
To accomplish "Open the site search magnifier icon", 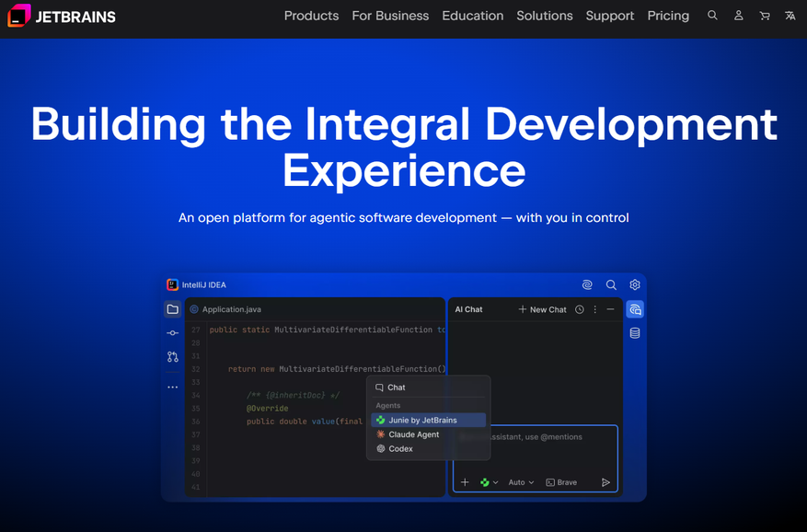I will [x=712, y=16].
